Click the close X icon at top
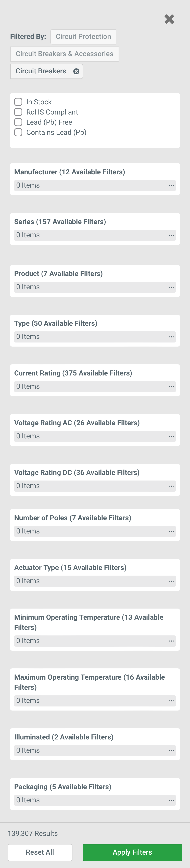190x868 pixels. click(x=170, y=19)
